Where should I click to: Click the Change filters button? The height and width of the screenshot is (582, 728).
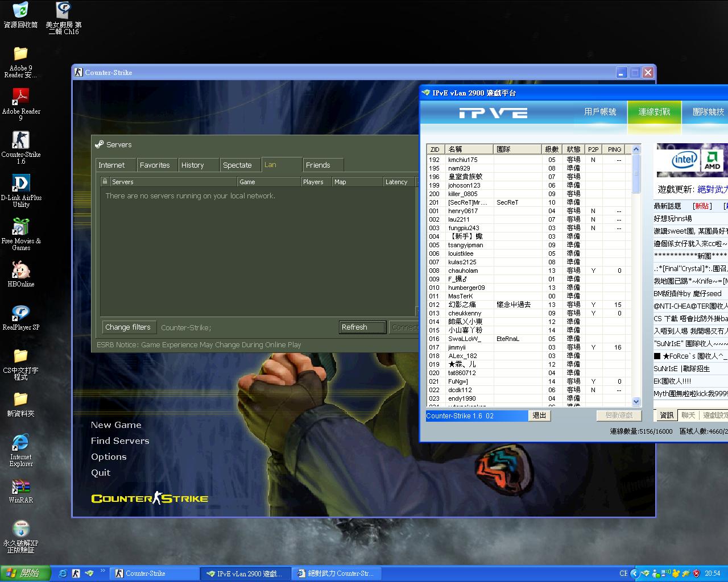click(x=128, y=327)
